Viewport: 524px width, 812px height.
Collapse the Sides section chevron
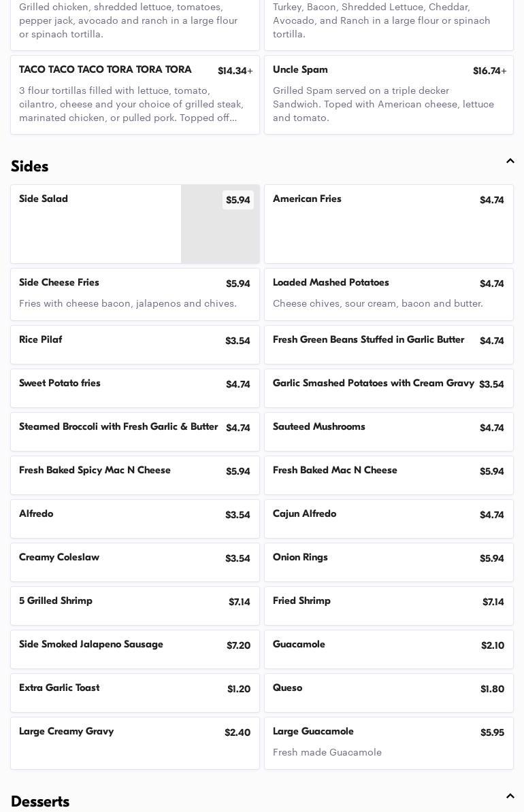510,161
